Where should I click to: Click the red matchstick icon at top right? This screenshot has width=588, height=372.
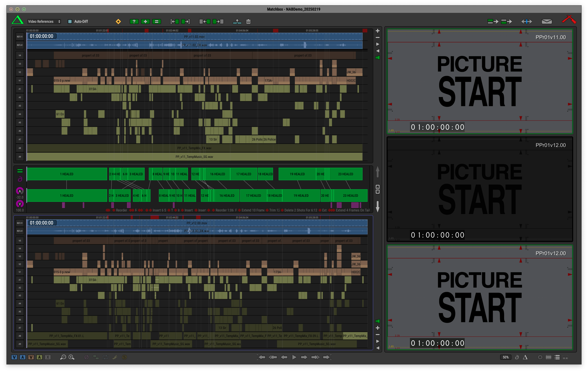click(x=569, y=19)
